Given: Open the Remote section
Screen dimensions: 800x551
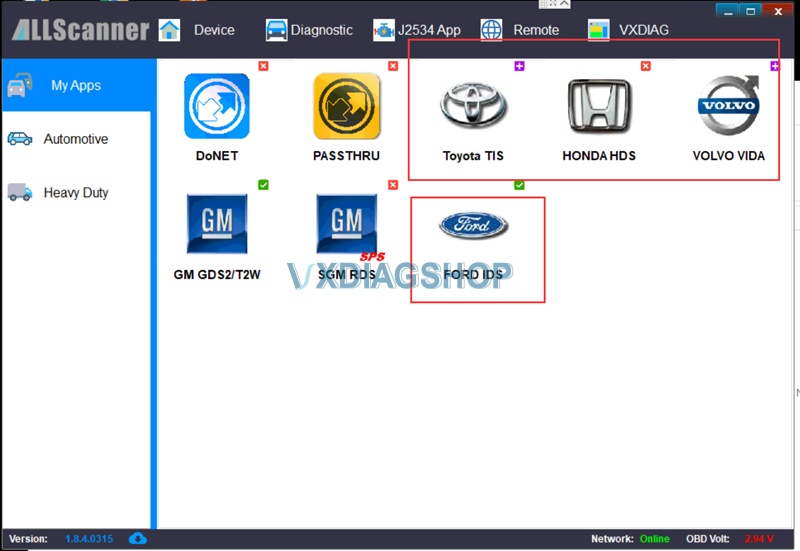Looking at the screenshot, I should point(536,30).
